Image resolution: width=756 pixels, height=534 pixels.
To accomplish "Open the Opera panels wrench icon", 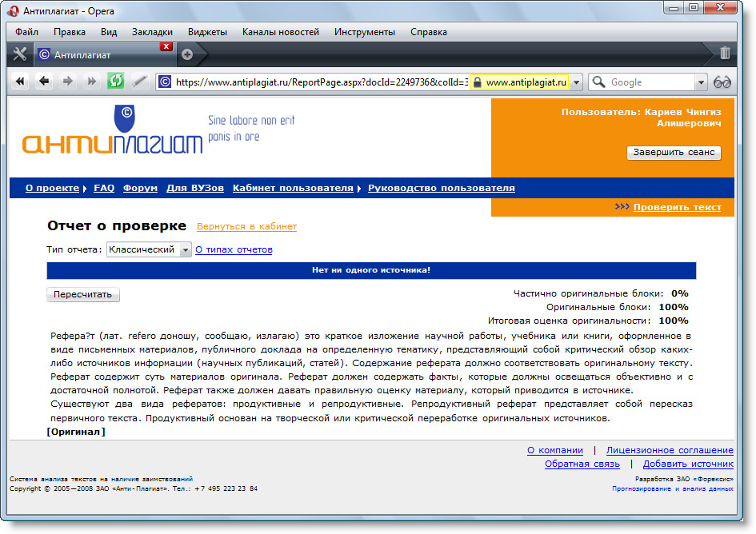I will (20, 54).
